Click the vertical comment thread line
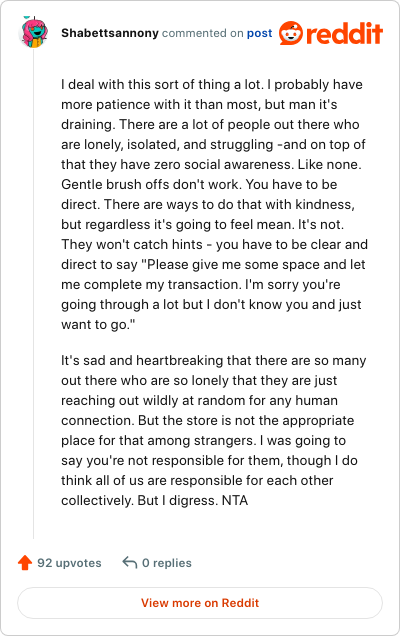Viewport: 400px width, 636px height. click(34, 294)
